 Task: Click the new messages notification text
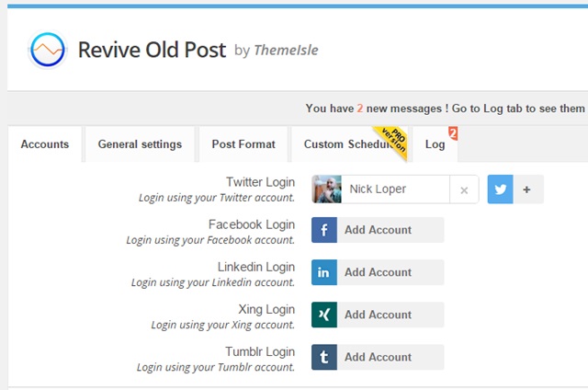pos(445,109)
